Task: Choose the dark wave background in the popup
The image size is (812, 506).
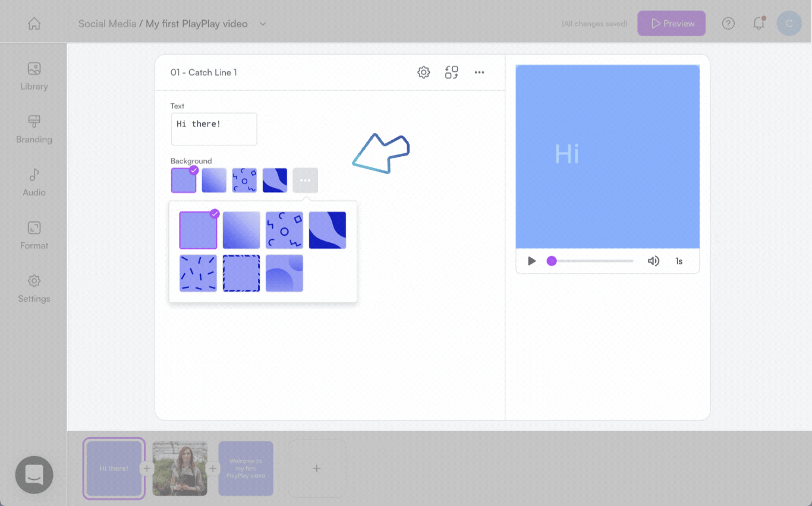Action: [x=328, y=230]
